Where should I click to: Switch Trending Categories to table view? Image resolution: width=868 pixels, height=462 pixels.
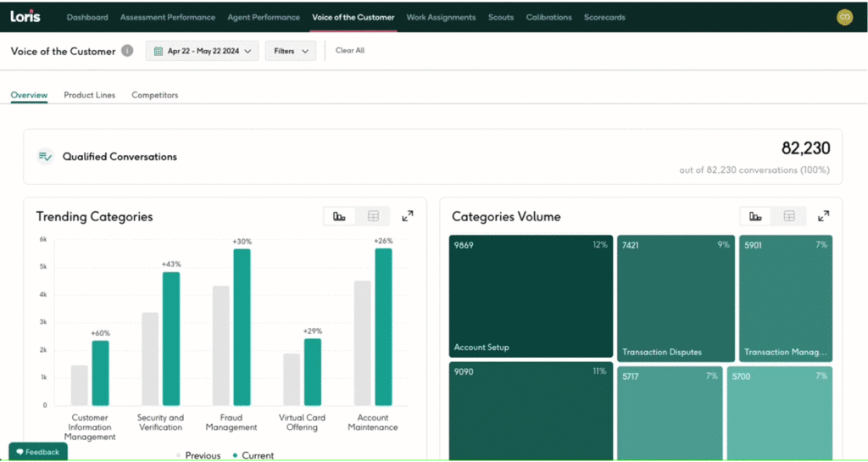click(x=373, y=216)
